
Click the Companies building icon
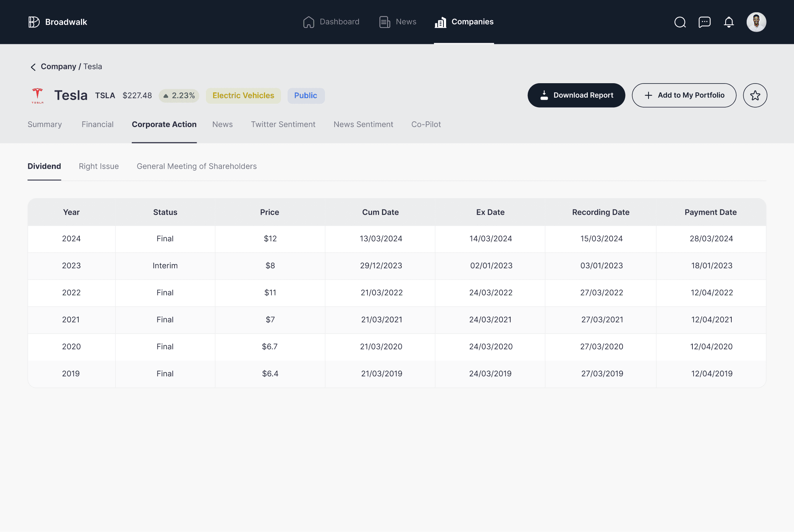[440, 22]
